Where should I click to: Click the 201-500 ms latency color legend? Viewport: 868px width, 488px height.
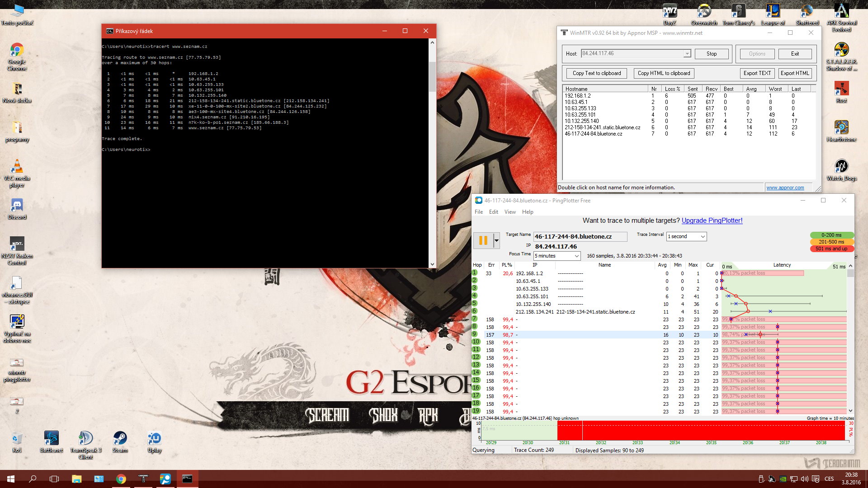831,242
